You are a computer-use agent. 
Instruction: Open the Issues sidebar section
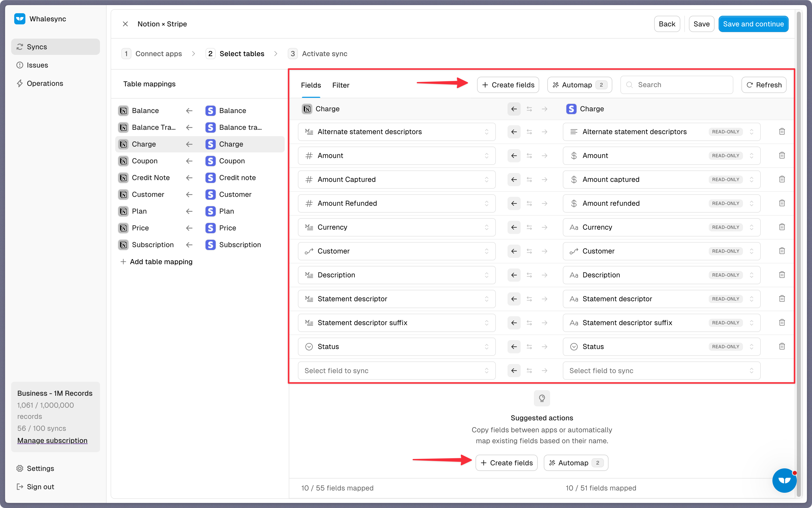pyautogui.click(x=55, y=65)
